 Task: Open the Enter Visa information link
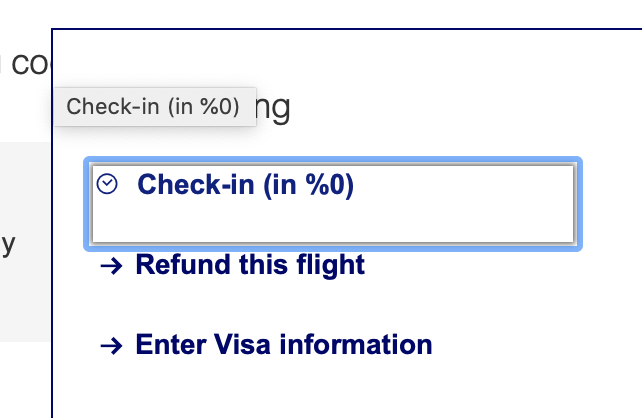pos(283,345)
